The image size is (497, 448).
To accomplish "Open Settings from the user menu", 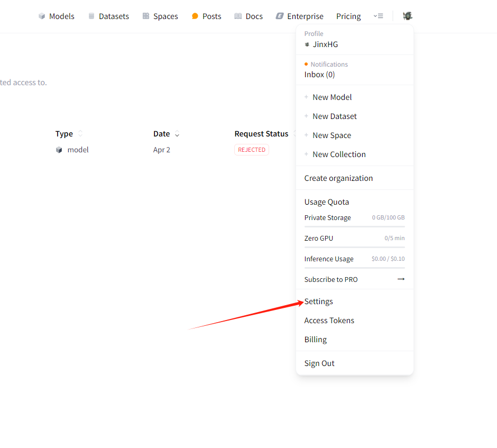I will pyautogui.click(x=318, y=301).
